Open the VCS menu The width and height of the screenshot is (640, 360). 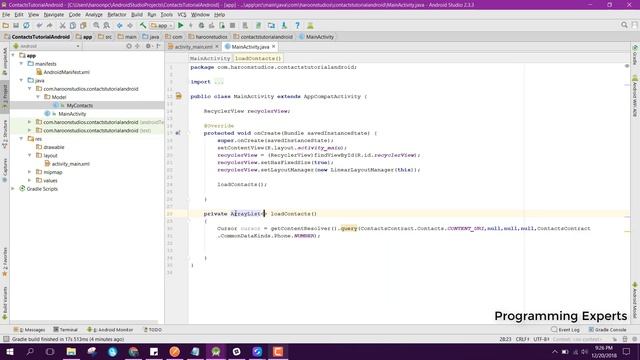(x=182, y=15)
